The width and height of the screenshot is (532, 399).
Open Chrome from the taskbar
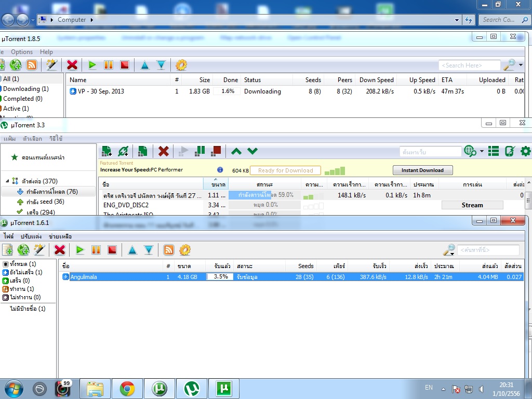click(x=127, y=389)
